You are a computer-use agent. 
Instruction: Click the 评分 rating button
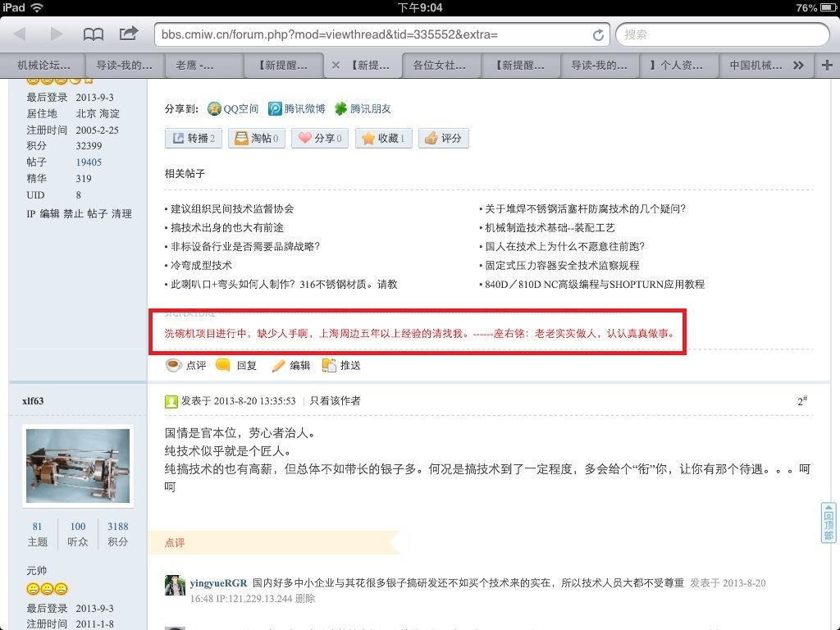point(443,139)
